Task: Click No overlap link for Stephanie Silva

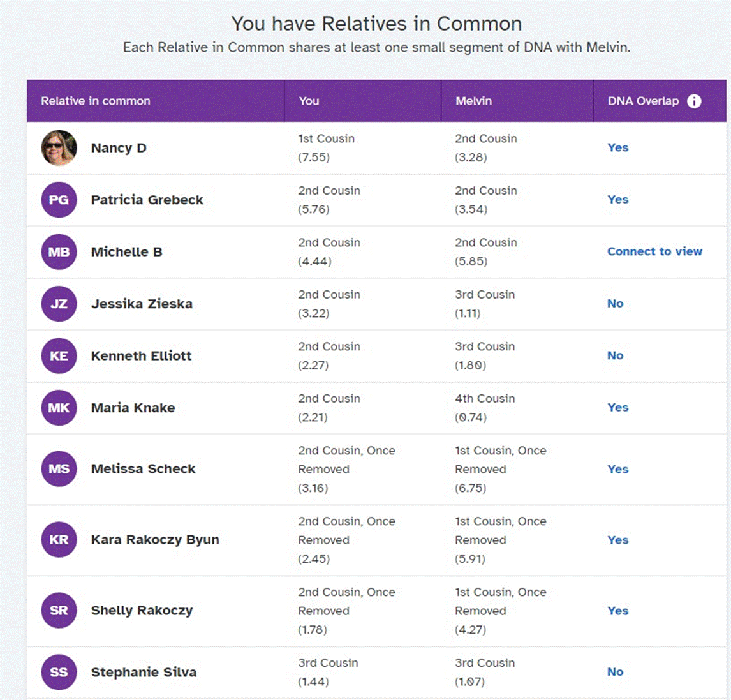Action: (615, 672)
